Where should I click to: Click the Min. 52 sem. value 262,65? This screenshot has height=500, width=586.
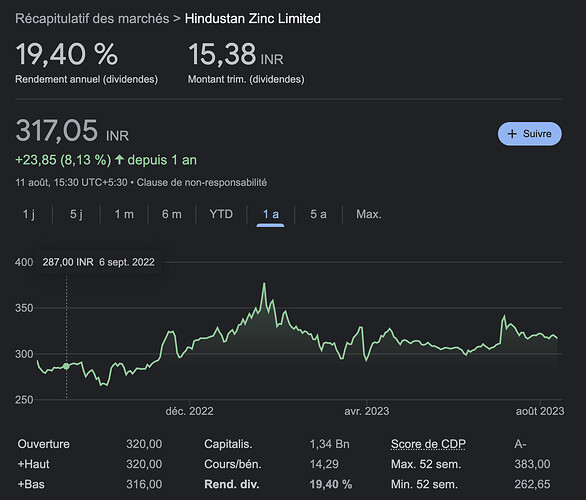pos(532,484)
